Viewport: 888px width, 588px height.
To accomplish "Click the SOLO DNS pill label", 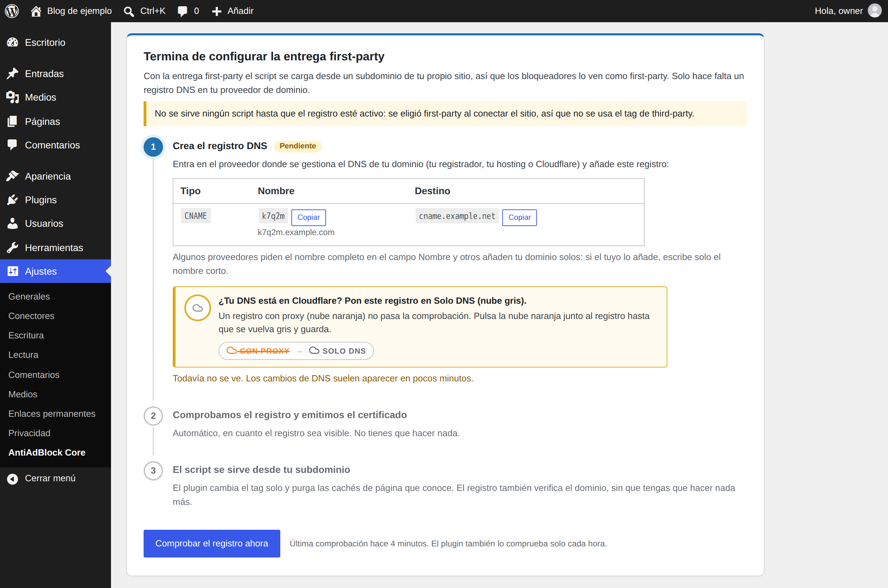I will point(344,351).
